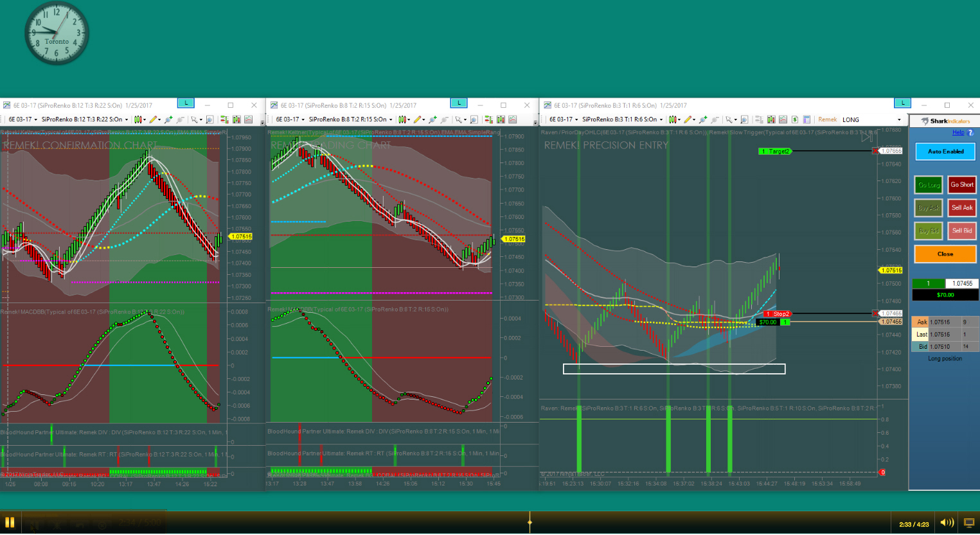Open indicators icon in Holding chart toolbar

pos(501,119)
